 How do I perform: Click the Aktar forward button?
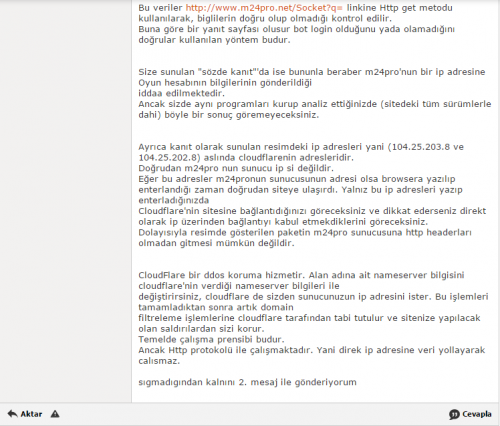(x=25, y=414)
